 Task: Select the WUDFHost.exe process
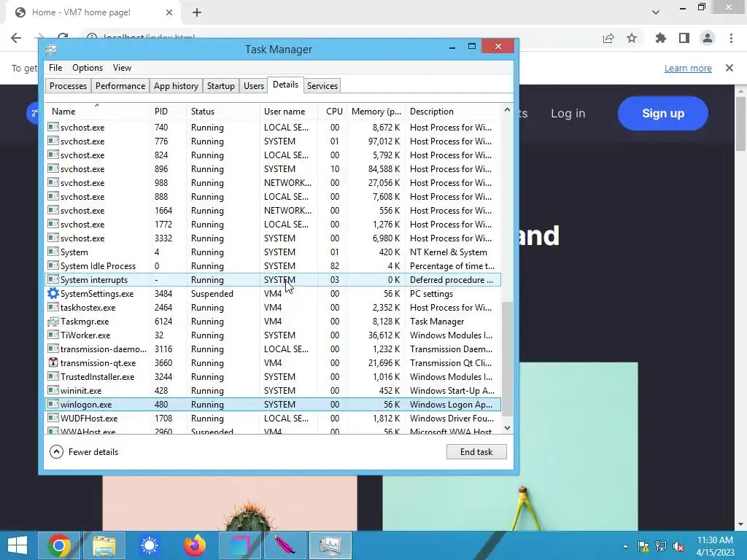[x=273, y=418]
